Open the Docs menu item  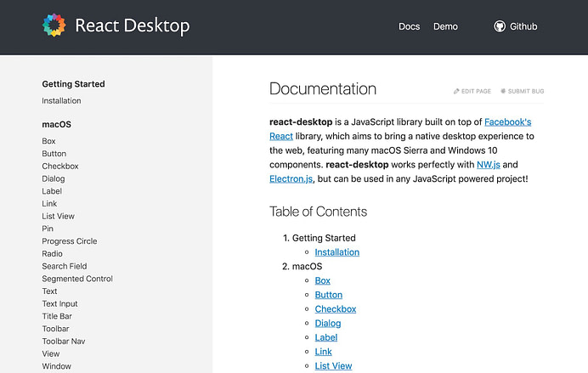[409, 26]
